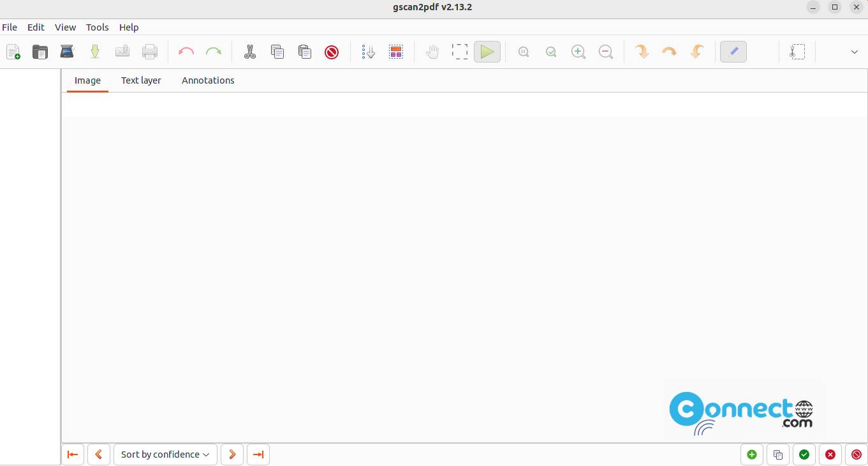Switch to the Text layer tab

point(141,80)
